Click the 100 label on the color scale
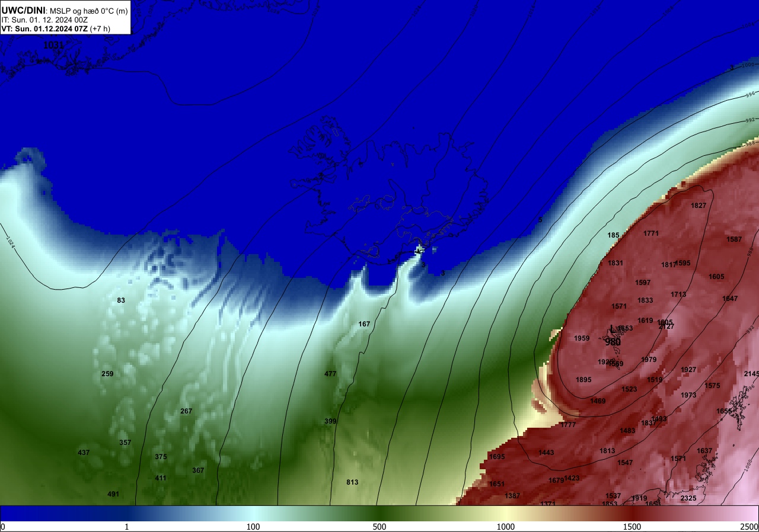The height and width of the screenshot is (532, 759). point(253,527)
